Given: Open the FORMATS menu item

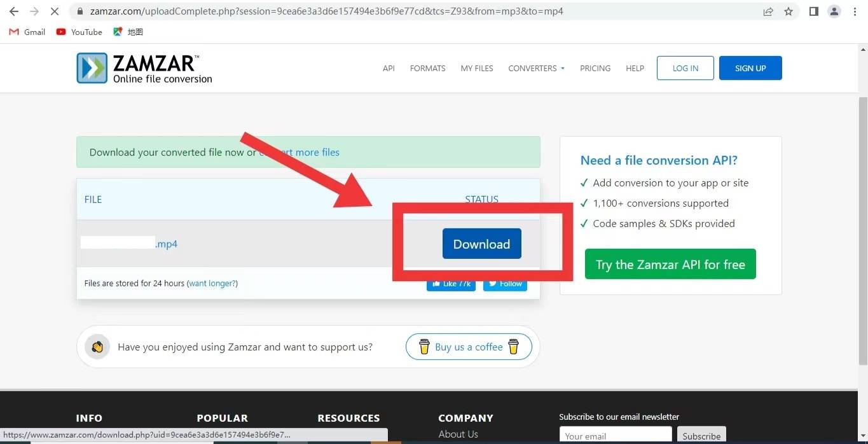Looking at the screenshot, I should pos(427,68).
